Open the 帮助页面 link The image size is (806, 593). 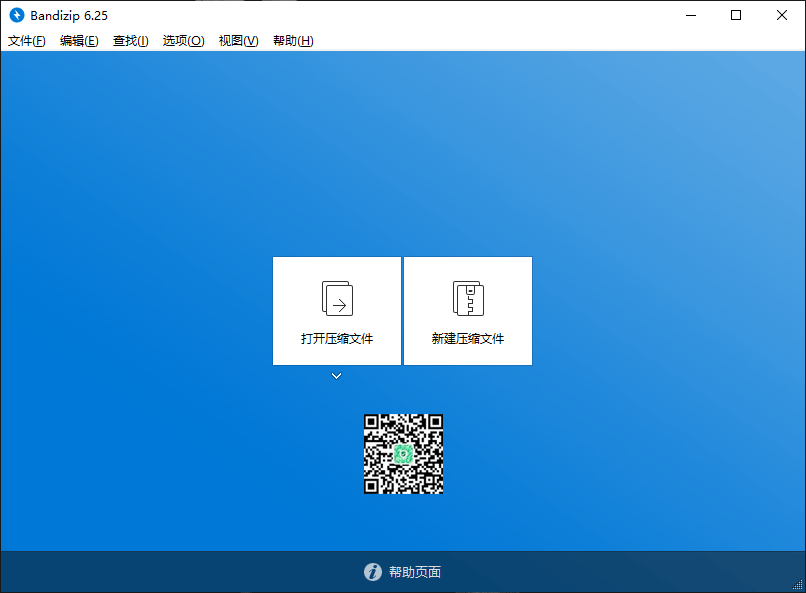pyautogui.click(x=415, y=572)
